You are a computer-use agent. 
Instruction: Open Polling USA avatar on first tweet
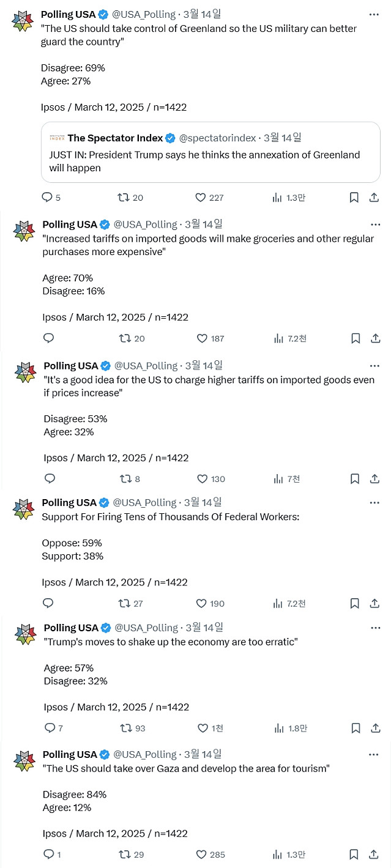point(23,20)
